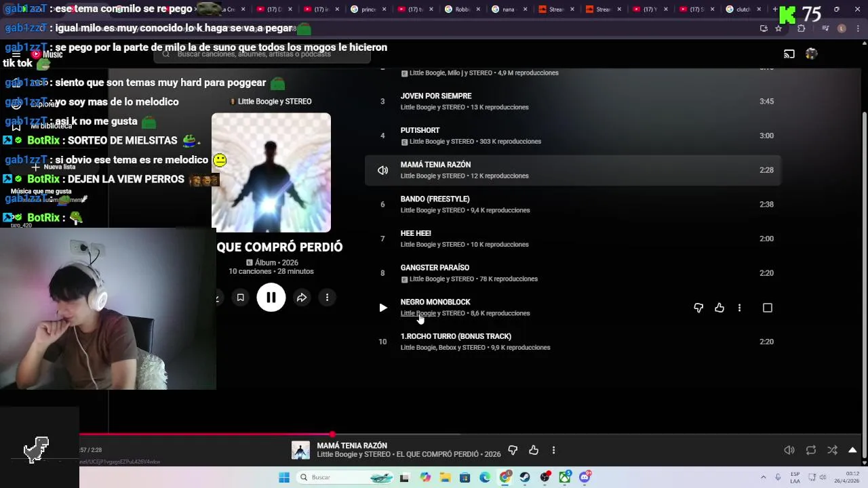Click the large album cover art
Viewport: 868px width, 488px height.
(x=271, y=173)
